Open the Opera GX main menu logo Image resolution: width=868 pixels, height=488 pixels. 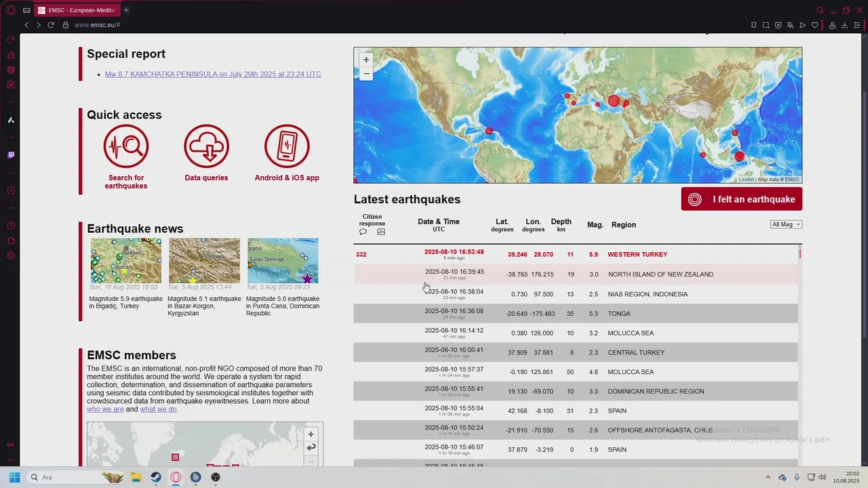[11, 10]
